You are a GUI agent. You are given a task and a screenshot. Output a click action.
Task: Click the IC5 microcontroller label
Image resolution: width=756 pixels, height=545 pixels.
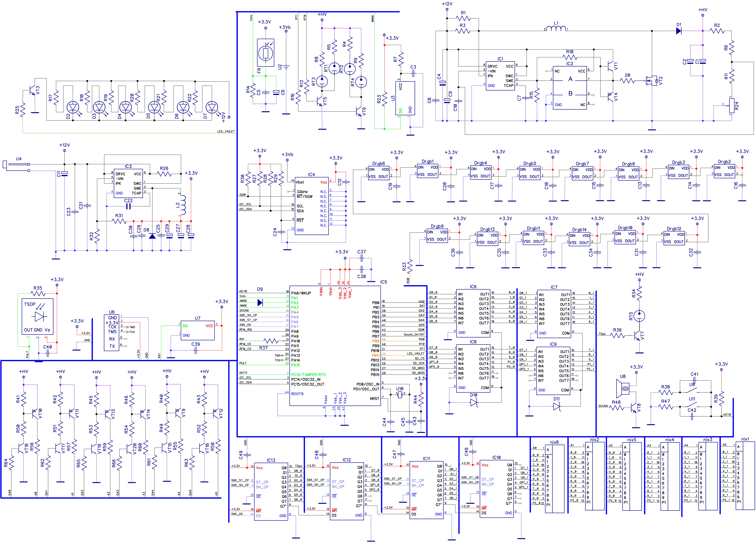[x=384, y=282]
